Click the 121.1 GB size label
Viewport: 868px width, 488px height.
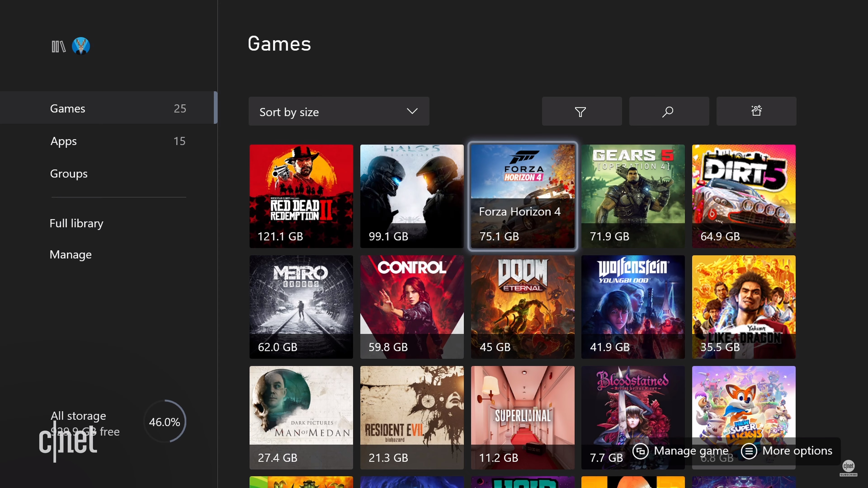click(280, 236)
